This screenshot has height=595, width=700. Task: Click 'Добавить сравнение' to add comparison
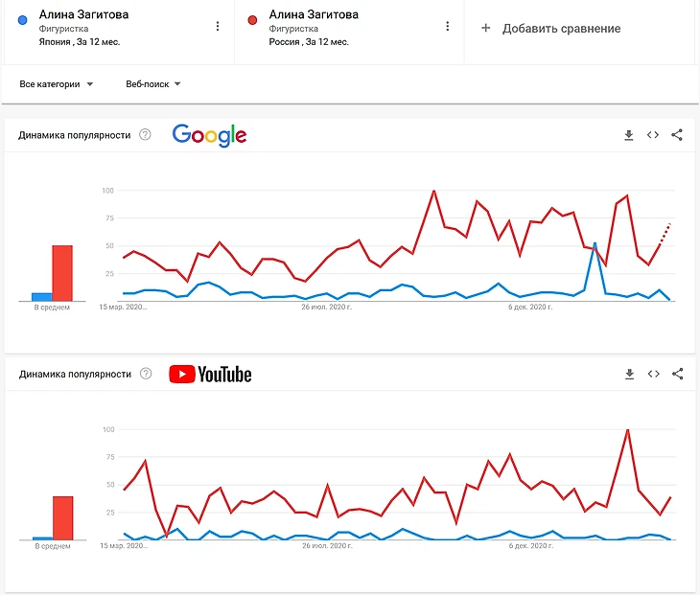pyautogui.click(x=551, y=29)
